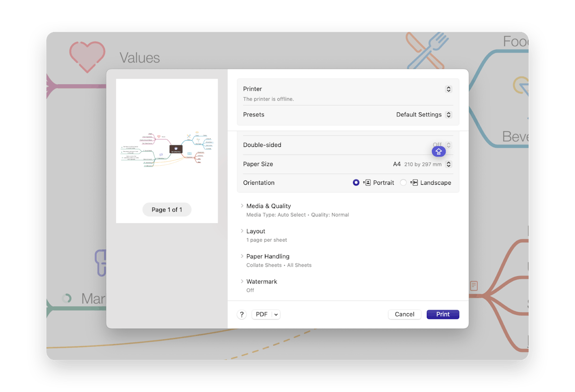Click 'The printer is offline.' status text
The image size is (575, 392).
268,99
